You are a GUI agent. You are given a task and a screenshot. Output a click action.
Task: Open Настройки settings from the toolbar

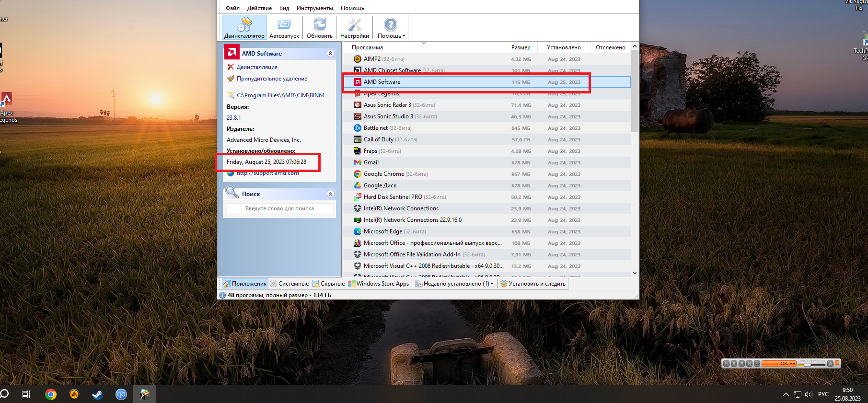355,28
